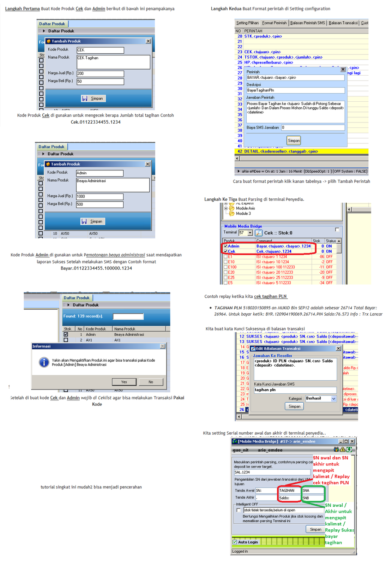Viewport: 392px width, 565px height.
Task: Close the Informasi dialog
Action: tap(163, 346)
